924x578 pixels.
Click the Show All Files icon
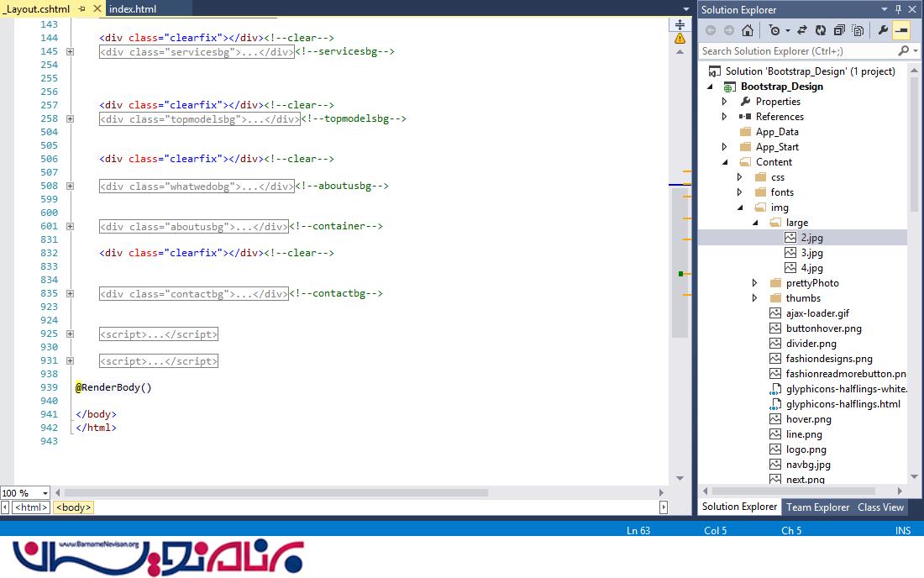coord(858,30)
